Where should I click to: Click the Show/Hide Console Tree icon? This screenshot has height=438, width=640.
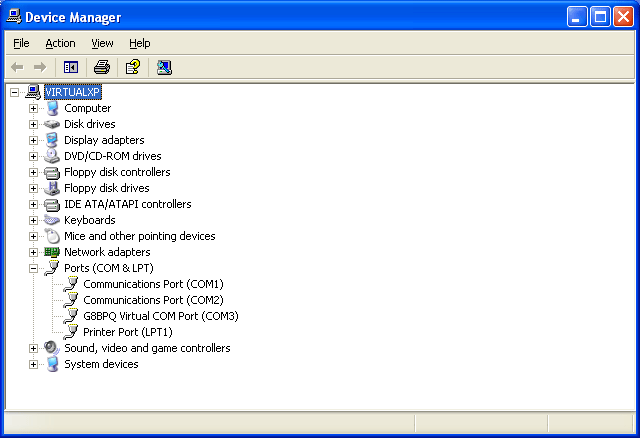tap(71, 67)
